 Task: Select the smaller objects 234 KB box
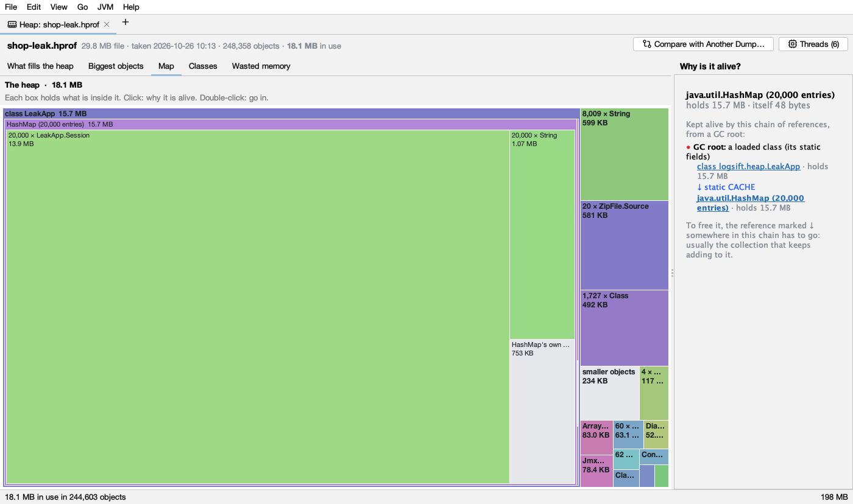coord(610,393)
